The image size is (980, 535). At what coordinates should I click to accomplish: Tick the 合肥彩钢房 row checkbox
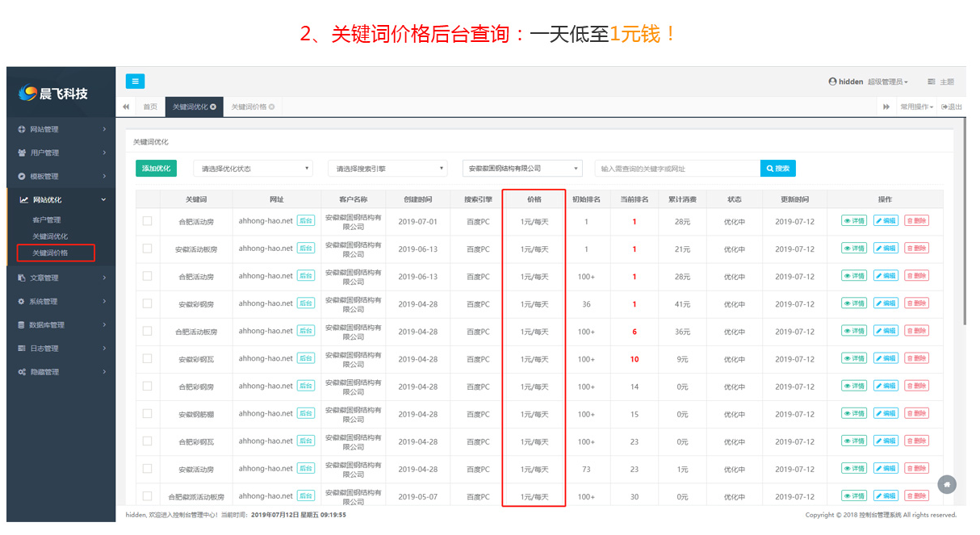[x=147, y=386]
